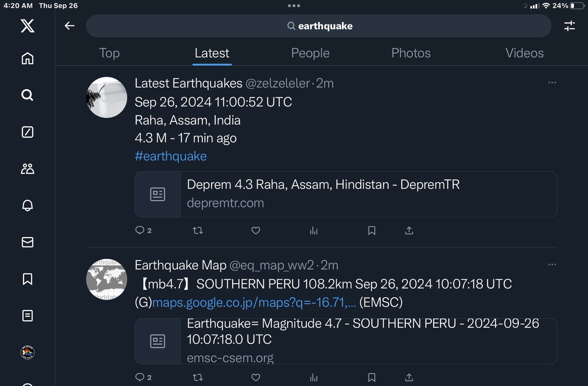The height and width of the screenshot is (386, 588).
Task: Open the Videos tab
Action: point(524,53)
